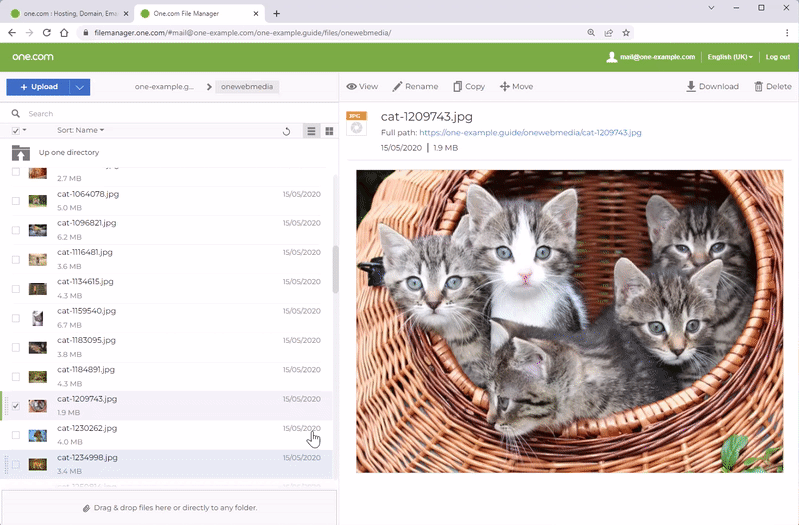Screen dimensions: 799x525
Task: Switch to grid view layout
Action: pos(329,131)
